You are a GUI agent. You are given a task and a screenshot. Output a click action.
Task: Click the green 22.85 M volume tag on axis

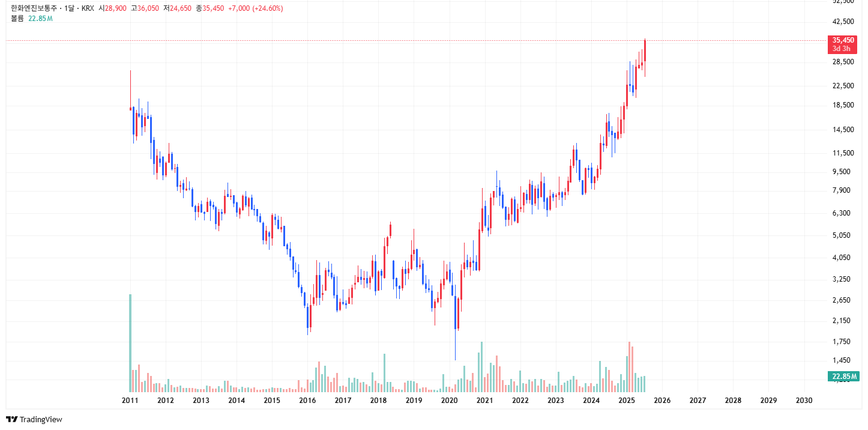tap(843, 377)
